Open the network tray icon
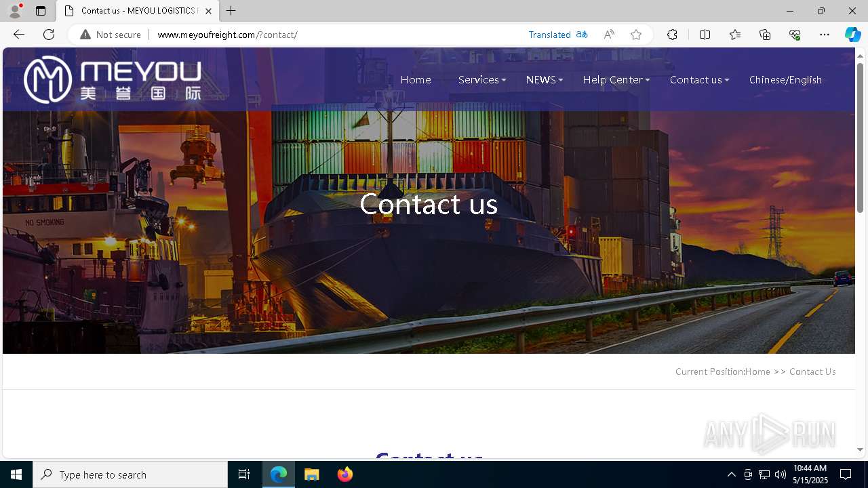868x488 pixels. tap(764, 474)
